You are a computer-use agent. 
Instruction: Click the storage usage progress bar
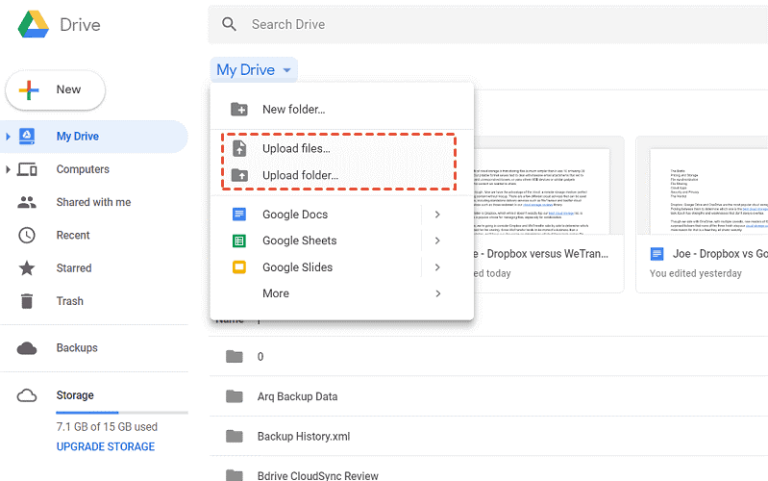(x=122, y=412)
